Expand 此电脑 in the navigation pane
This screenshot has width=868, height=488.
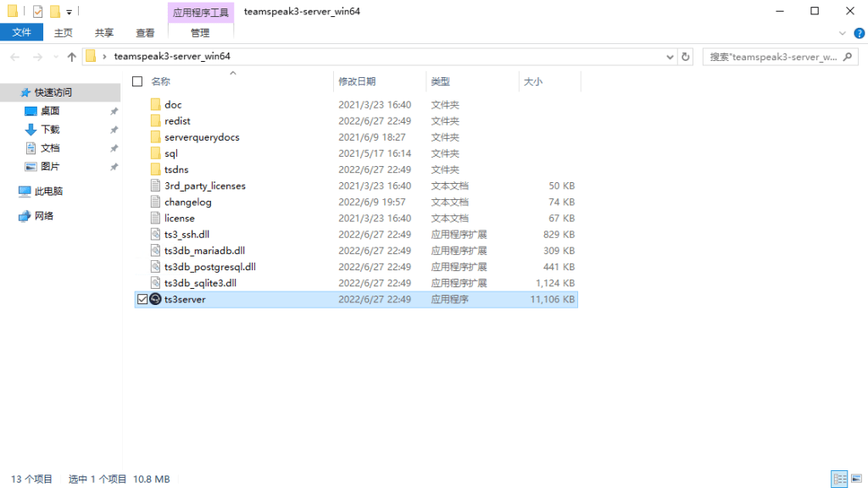[x=12, y=191]
